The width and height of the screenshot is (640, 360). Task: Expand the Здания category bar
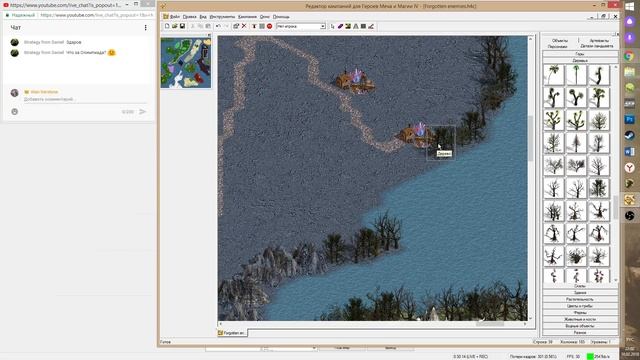tap(580, 293)
